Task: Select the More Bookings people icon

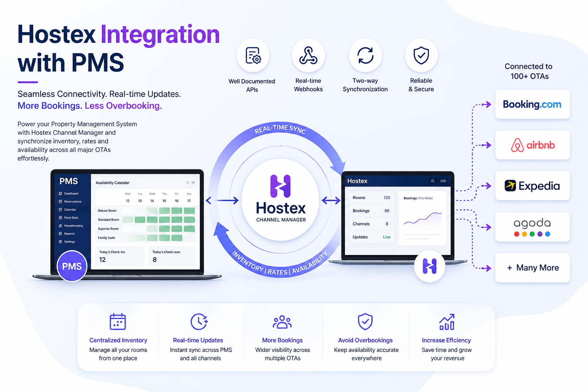Action: pos(282,322)
